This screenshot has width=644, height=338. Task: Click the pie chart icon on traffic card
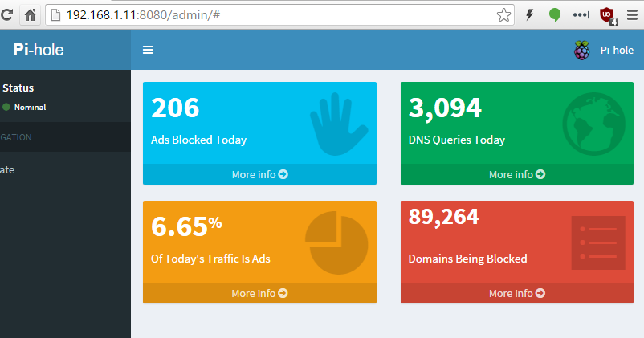click(336, 242)
